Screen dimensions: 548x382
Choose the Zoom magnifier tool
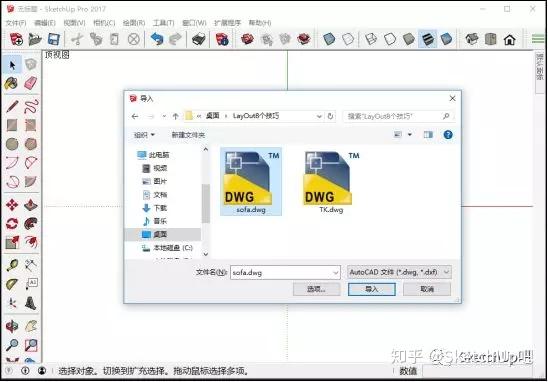12,345
